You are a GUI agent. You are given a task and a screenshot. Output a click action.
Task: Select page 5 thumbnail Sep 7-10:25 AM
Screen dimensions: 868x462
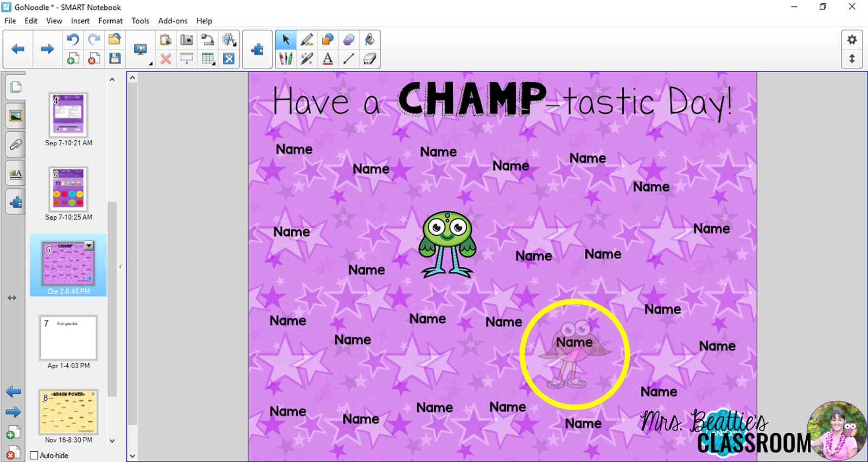[68, 189]
